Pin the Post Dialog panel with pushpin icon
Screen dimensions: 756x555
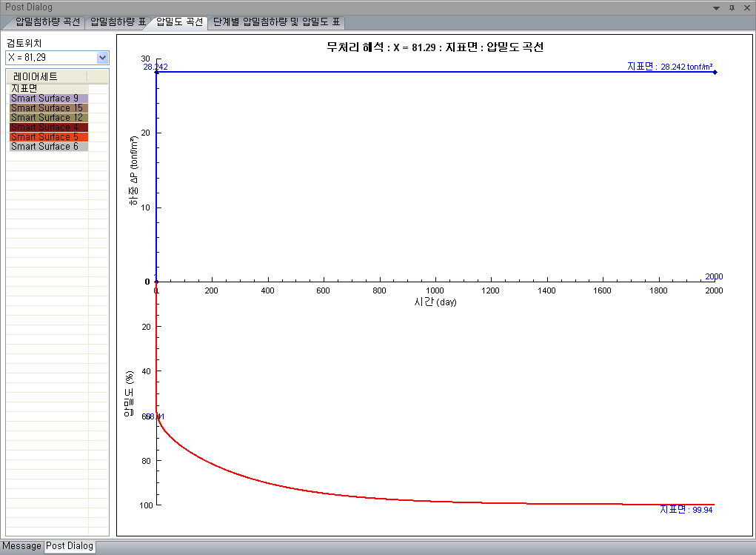(732, 7)
